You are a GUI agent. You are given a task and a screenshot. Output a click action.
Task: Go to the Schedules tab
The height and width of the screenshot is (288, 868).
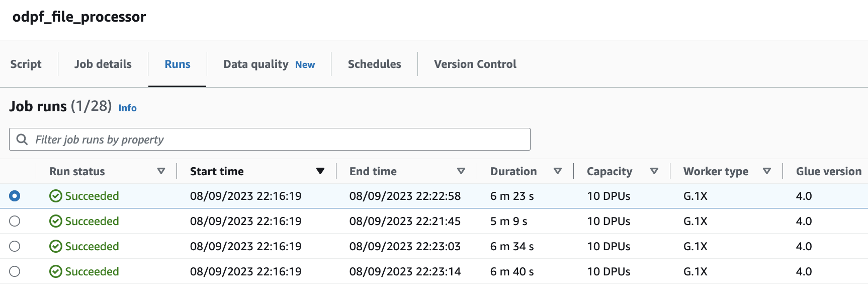click(375, 64)
